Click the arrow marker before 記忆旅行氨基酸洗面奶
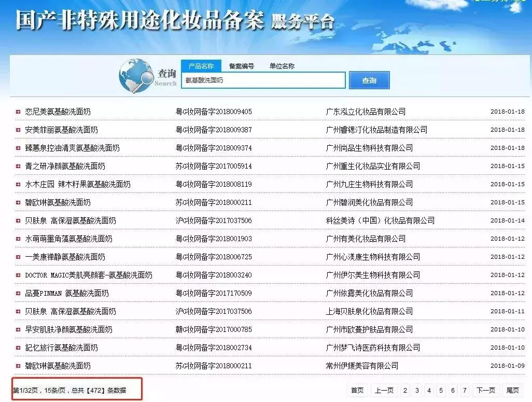Viewport: 532px width, 402px height. [x=17, y=347]
